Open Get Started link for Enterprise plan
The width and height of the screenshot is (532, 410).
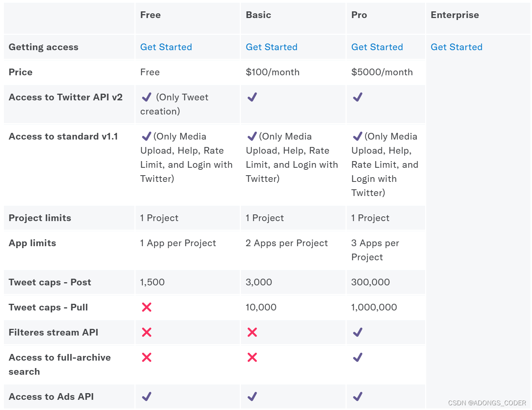click(x=456, y=47)
